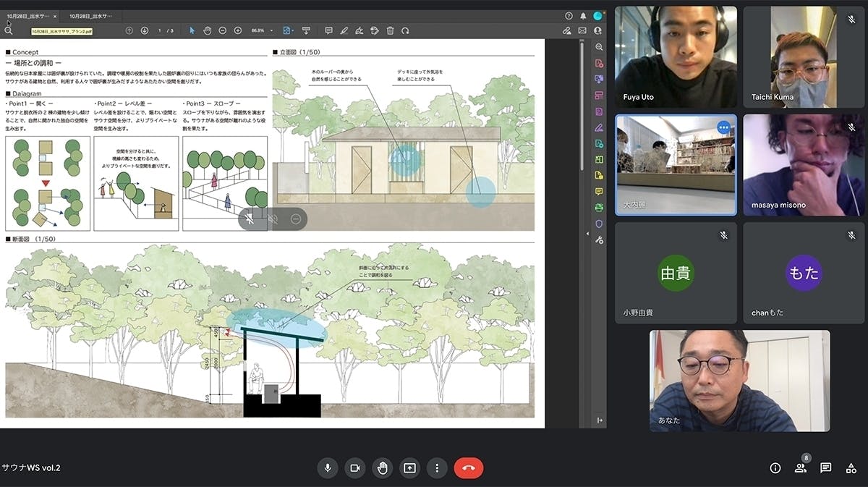Select the hand pan tool in PDF toolbar
This screenshot has width=868, height=487.
(x=207, y=30)
